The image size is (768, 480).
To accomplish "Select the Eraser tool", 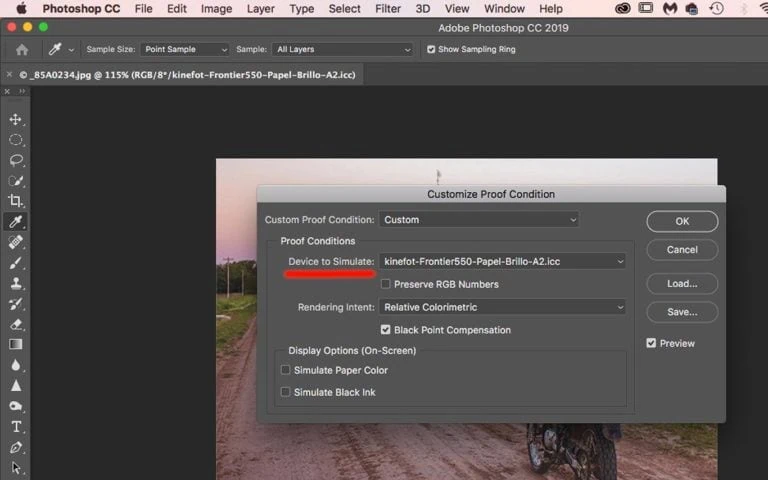I will pyautogui.click(x=15, y=324).
